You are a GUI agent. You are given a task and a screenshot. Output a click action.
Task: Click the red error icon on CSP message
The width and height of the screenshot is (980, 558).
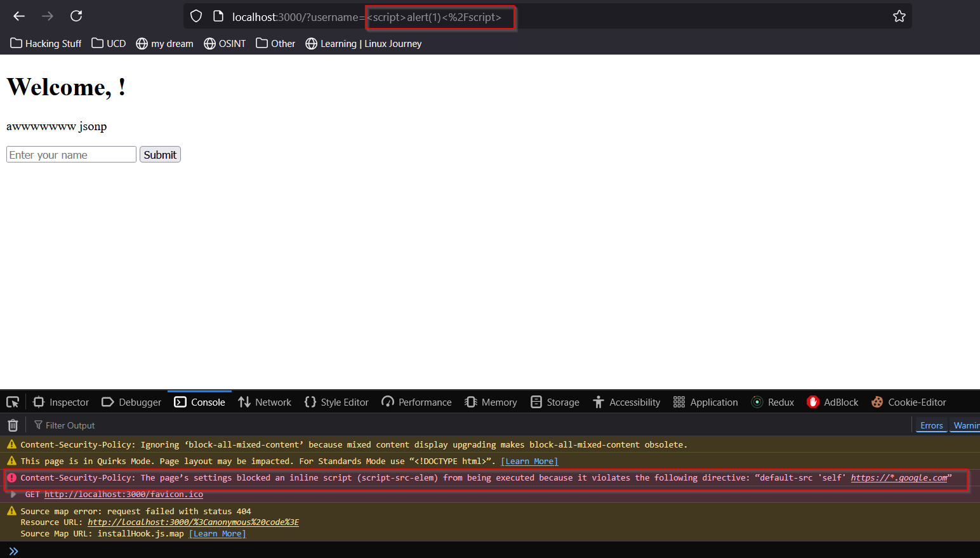tap(11, 478)
